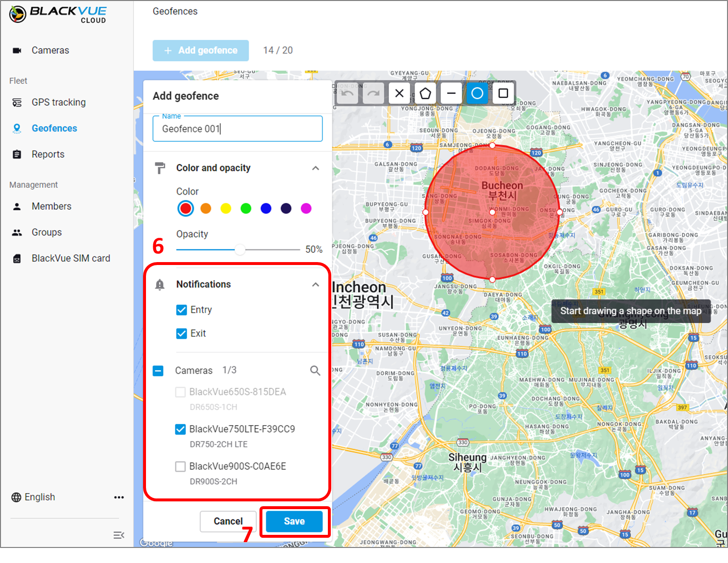The image size is (728, 563).
Task: Click the Google logo on map
Action: tap(156, 543)
